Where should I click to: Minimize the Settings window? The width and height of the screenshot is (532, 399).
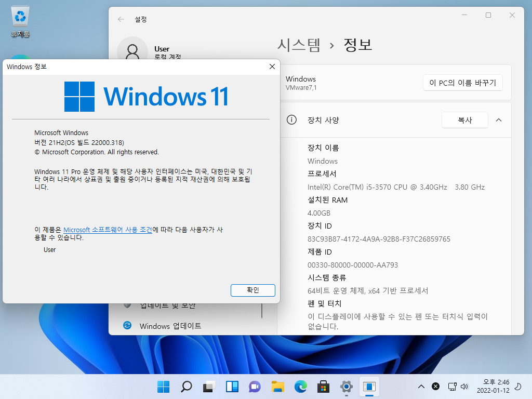pyautogui.click(x=464, y=15)
